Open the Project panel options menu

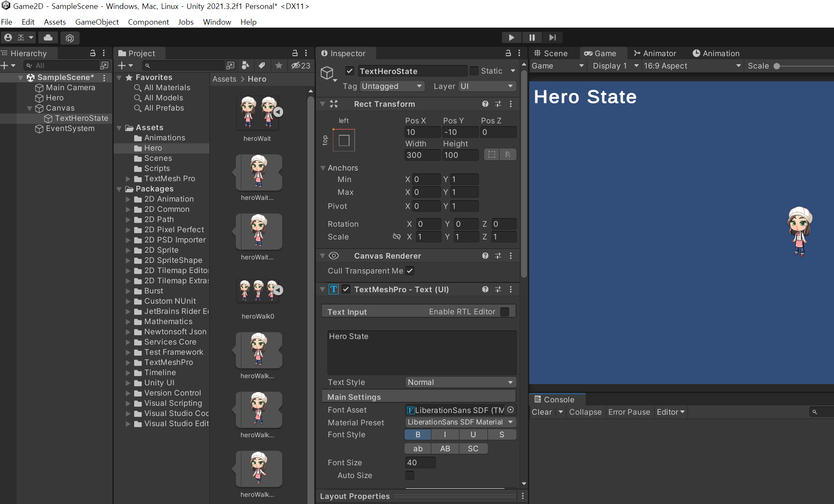click(306, 53)
